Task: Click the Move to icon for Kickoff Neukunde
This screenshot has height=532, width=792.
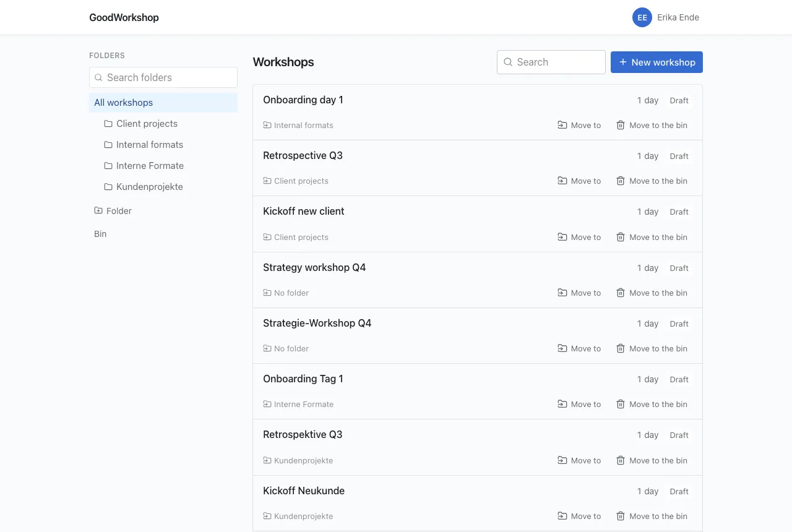Action: click(562, 516)
